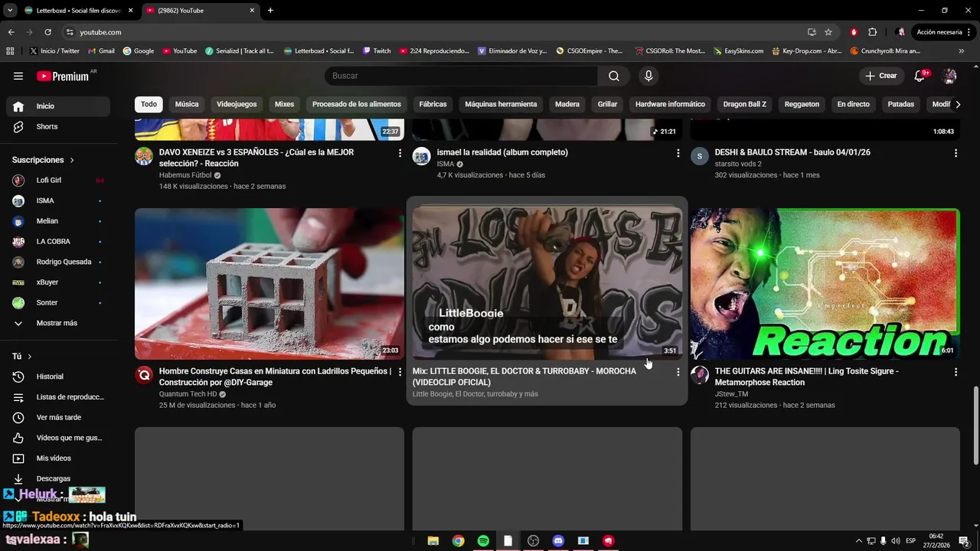Open ISMA subscription in sidebar
This screenshot has height=551, width=980.
click(x=58, y=201)
